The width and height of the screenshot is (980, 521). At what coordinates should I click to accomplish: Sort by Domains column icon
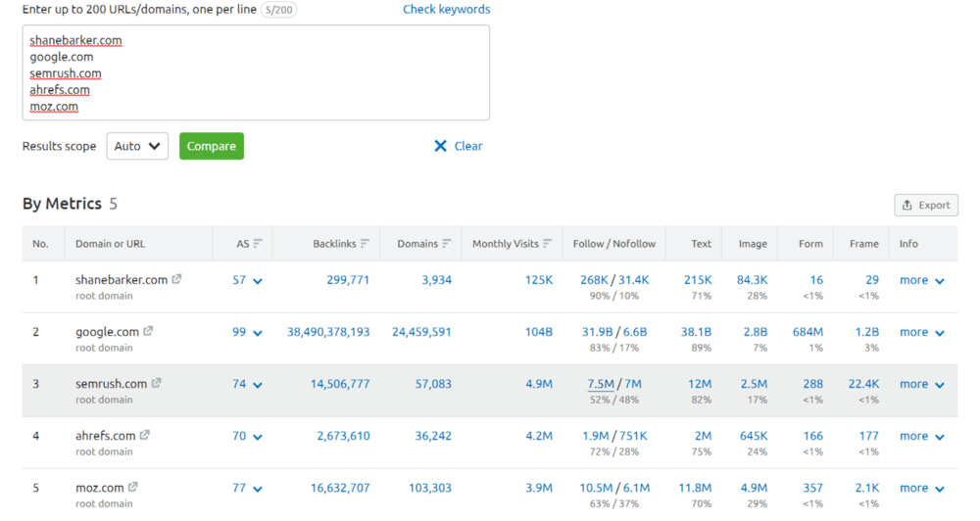point(446,244)
